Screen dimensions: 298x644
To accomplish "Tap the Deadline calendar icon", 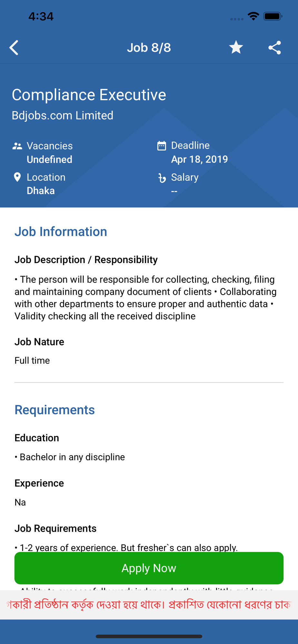I will [162, 146].
